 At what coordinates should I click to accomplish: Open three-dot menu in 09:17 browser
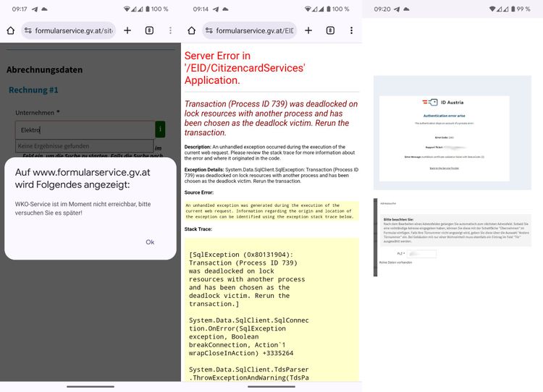(170, 30)
